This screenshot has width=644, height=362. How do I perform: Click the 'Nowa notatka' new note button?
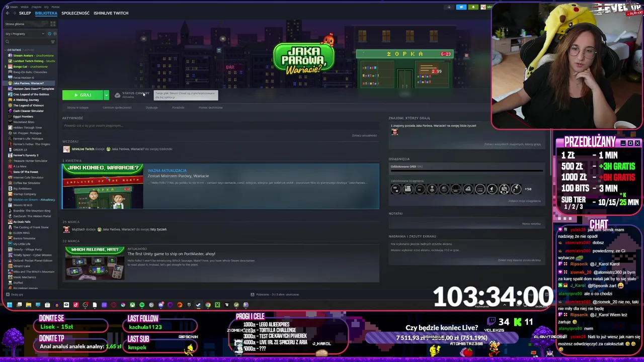click(531, 224)
